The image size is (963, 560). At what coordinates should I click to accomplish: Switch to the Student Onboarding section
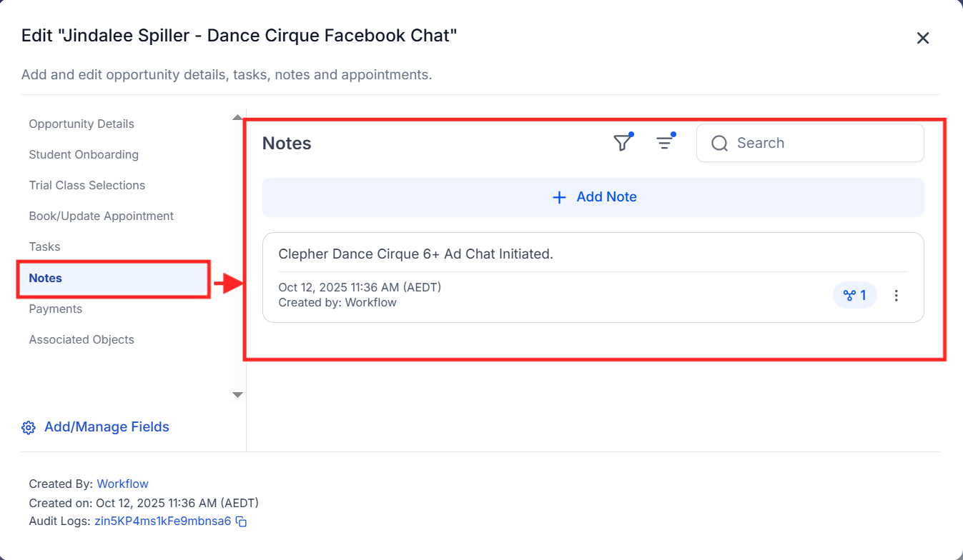[x=84, y=154]
